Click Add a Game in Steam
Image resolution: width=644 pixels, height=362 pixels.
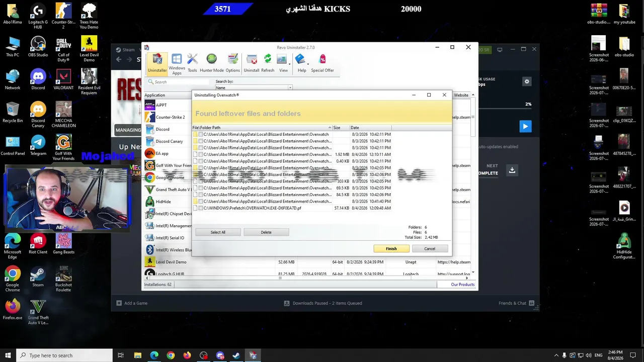click(x=132, y=303)
